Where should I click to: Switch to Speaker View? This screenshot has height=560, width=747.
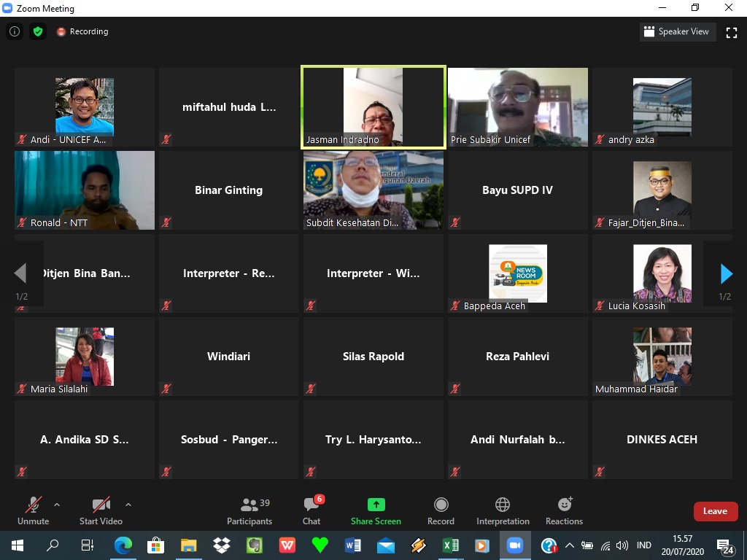676,31
